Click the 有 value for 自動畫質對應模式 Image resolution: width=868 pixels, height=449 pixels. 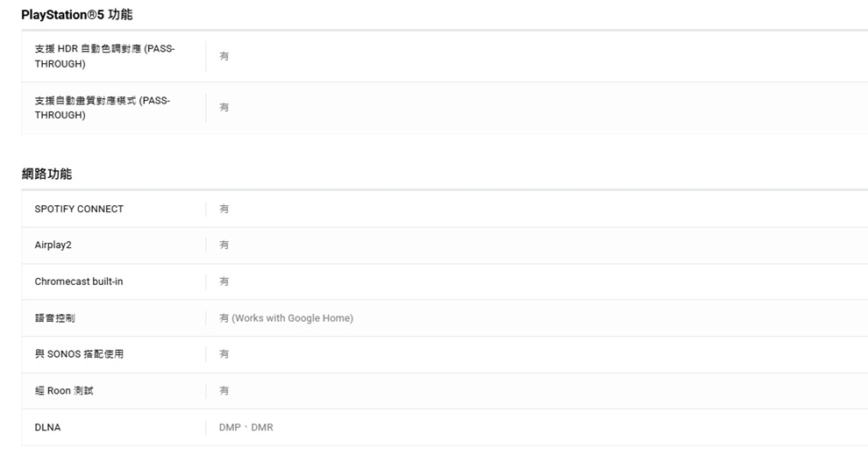pyautogui.click(x=224, y=107)
